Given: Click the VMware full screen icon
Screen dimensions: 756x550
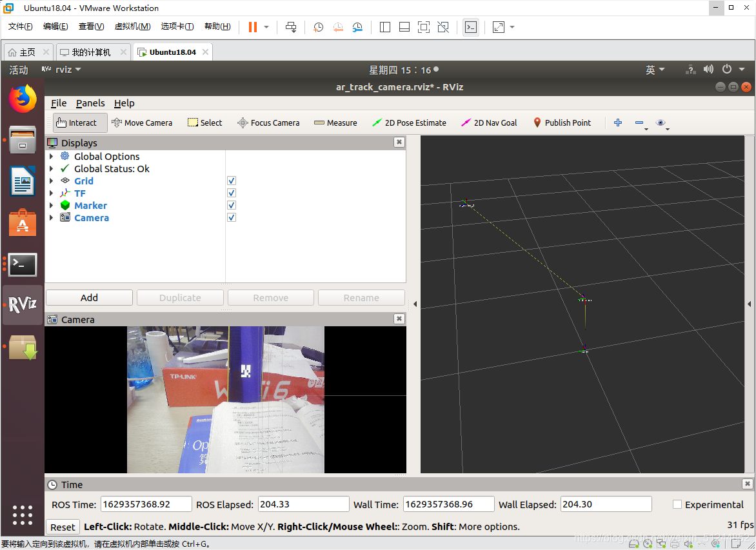Looking at the screenshot, I should click(x=424, y=27).
